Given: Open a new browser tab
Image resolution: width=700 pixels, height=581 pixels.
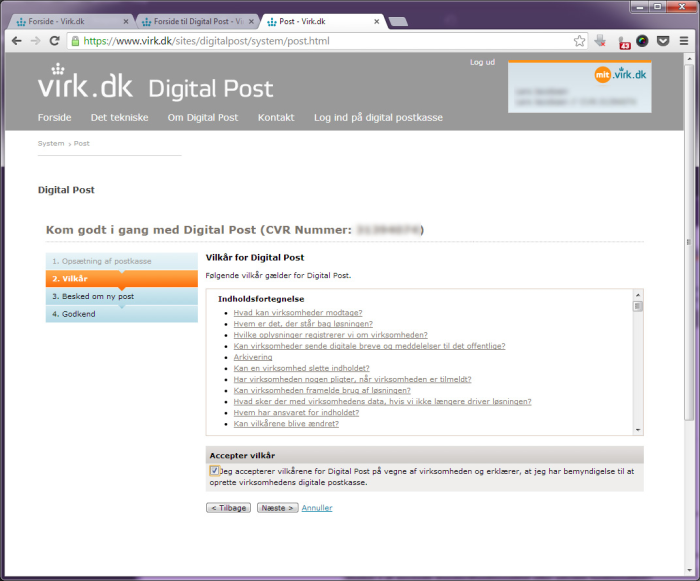Looking at the screenshot, I should click(x=398, y=21).
